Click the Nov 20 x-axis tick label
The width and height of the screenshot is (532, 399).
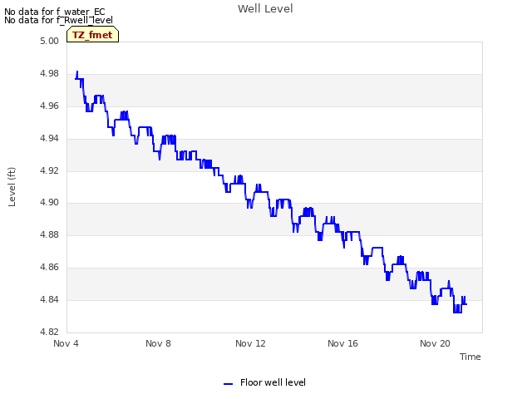(435, 343)
